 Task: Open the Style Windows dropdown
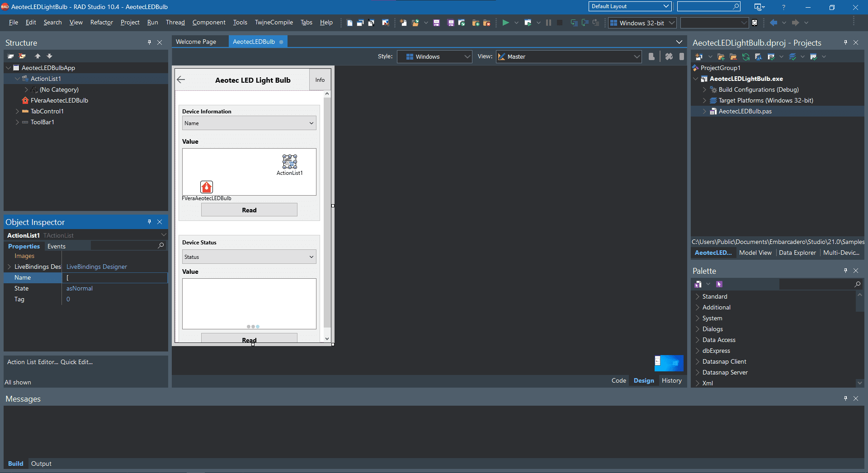(x=434, y=56)
